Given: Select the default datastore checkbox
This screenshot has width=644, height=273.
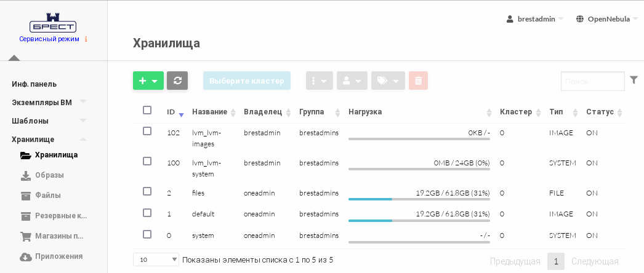Looking at the screenshot, I should click(147, 213).
